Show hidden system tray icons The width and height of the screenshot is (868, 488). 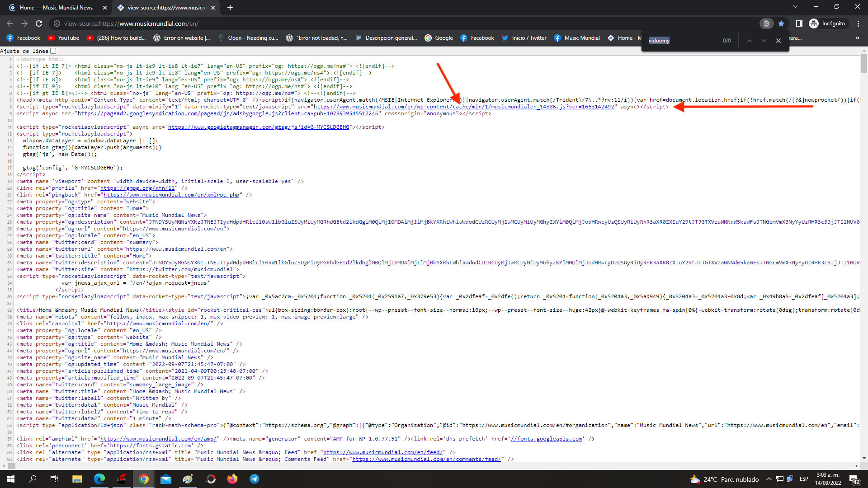(769, 479)
